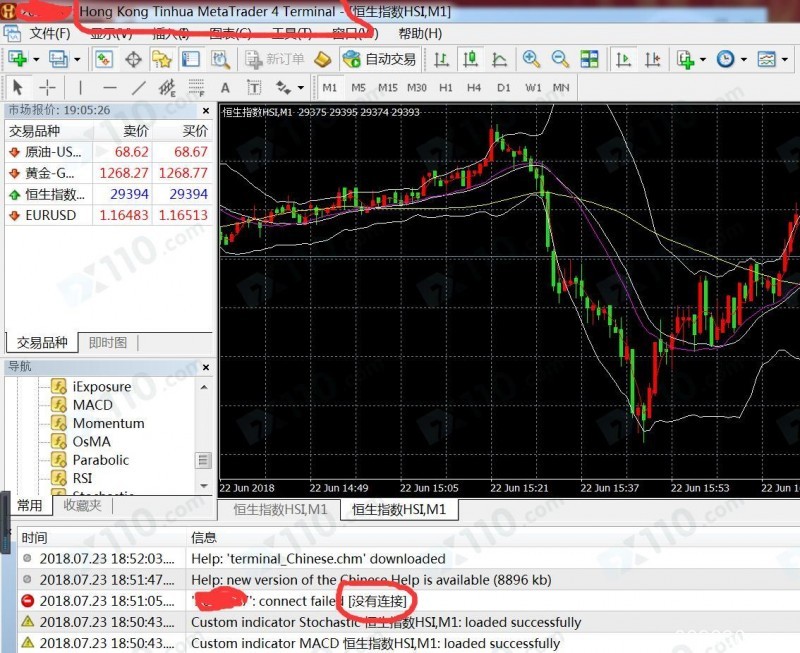This screenshot has width=800, height=653.
Task: Expand the indicators dropdown arrow
Action: 703,60
